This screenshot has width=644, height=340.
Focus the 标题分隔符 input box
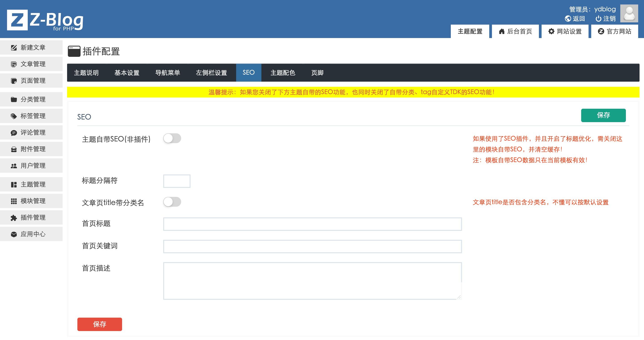pos(177,181)
